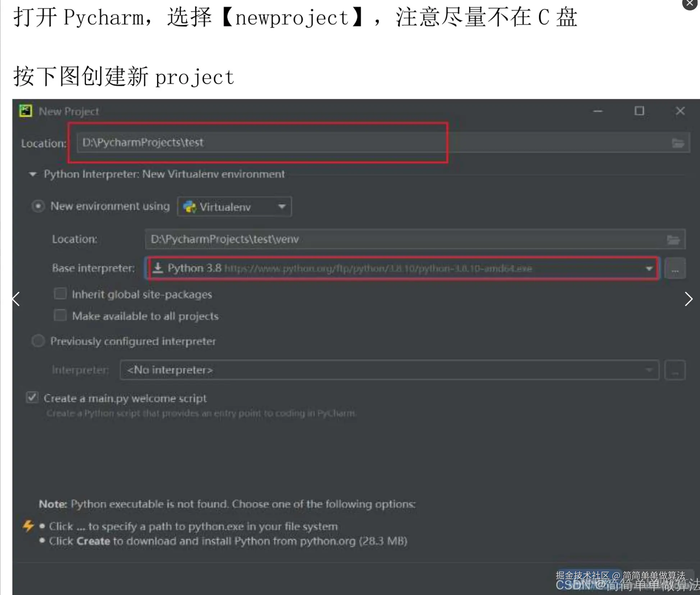The width and height of the screenshot is (700, 595).
Task: Go to previous image with left arrow
Action: pyautogui.click(x=16, y=299)
